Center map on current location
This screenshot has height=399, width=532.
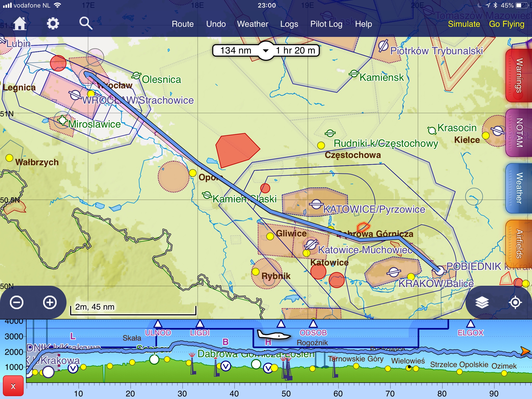tap(515, 302)
